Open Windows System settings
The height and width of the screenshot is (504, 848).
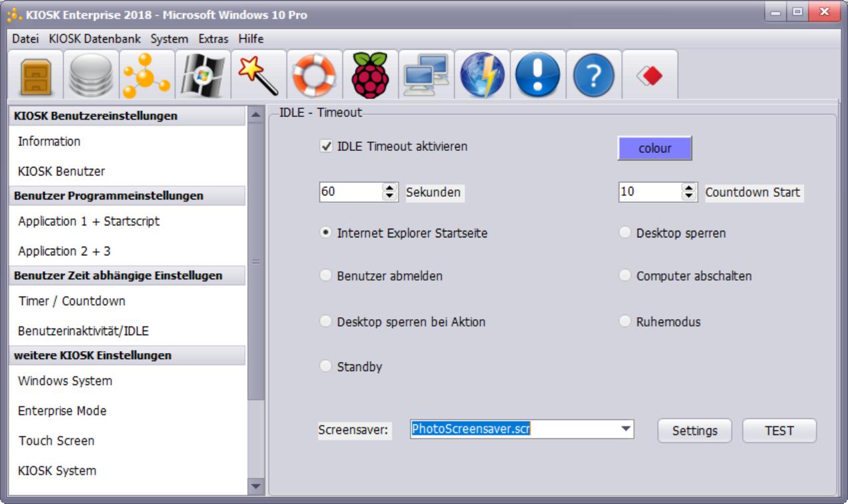(126, 381)
